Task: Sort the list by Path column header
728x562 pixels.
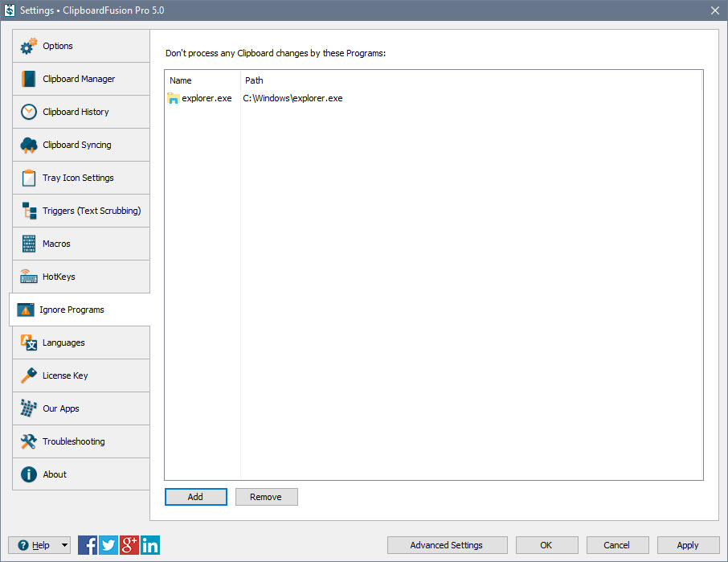Action: tap(471, 80)
